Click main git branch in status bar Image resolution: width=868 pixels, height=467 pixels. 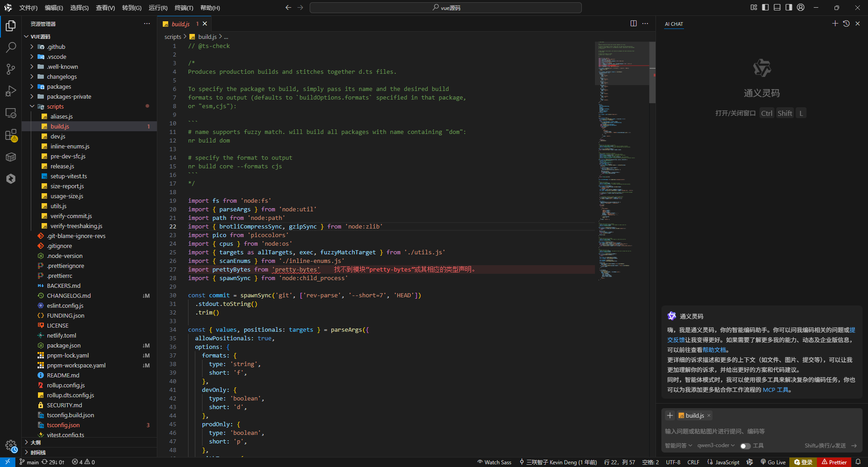(x=29, y=462)
